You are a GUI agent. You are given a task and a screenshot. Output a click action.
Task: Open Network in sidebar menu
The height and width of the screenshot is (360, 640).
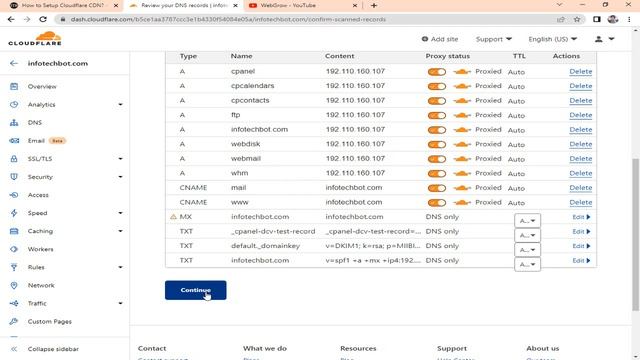[41, 285]
